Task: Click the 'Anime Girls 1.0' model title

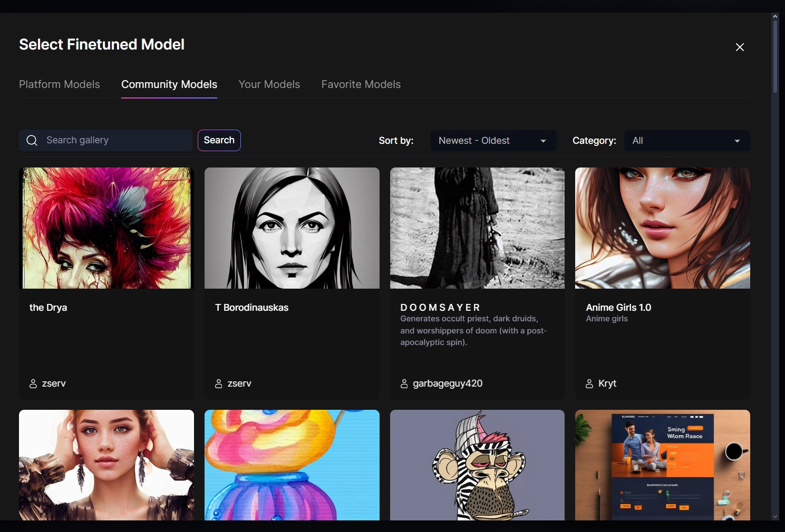Action: pos(618,308)
